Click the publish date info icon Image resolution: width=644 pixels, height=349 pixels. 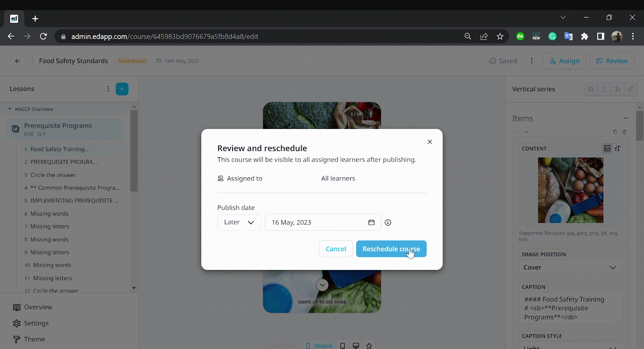coord(388,222)
